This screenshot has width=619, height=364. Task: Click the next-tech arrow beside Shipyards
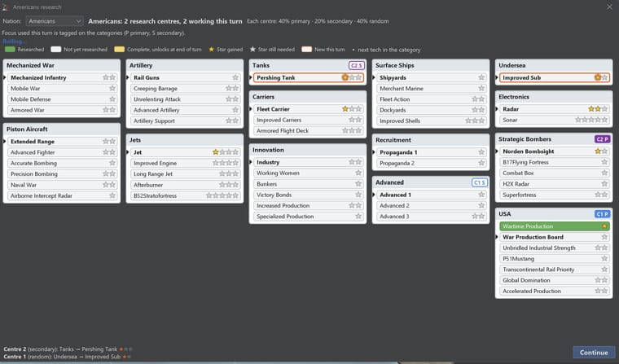[x=374, y=78]
